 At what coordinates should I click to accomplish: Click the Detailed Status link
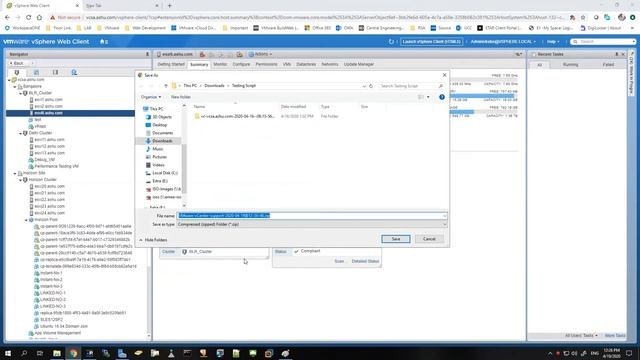365,261
